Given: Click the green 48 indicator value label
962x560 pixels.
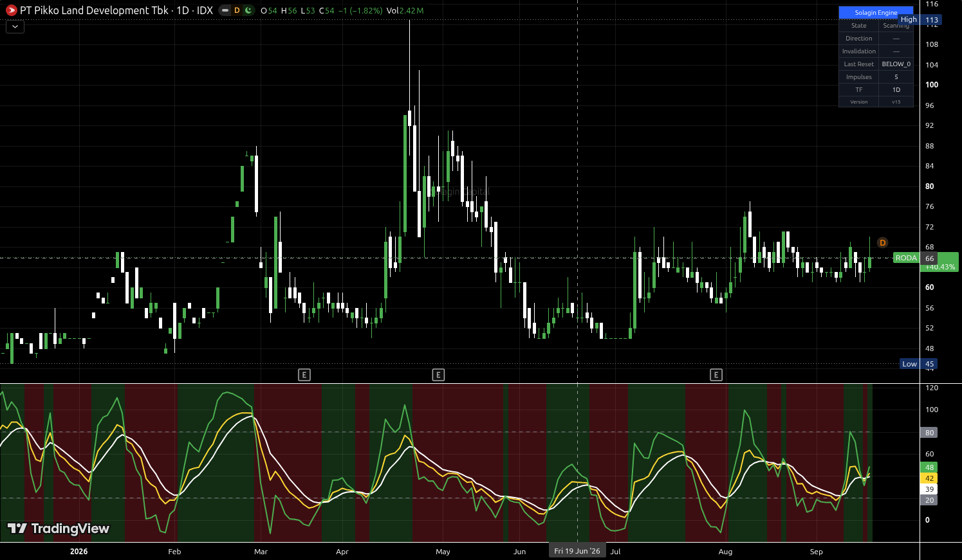Looking at the screenshot, I should click(929, 467).
